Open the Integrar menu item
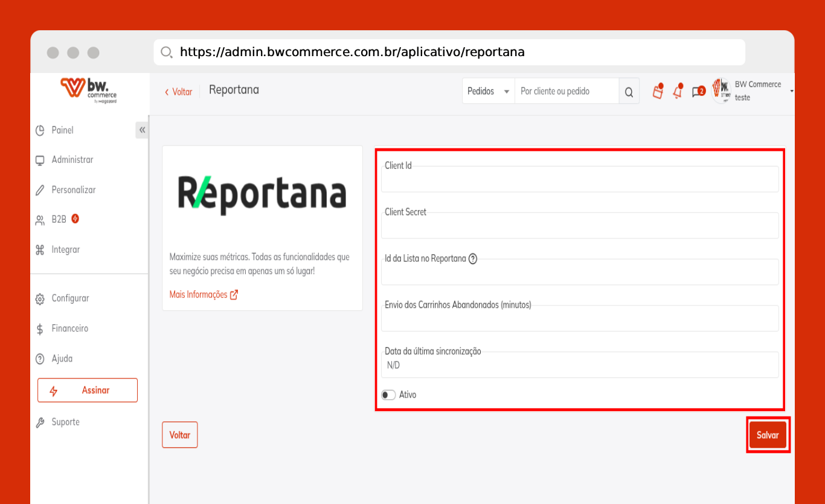The image size is (825, 504). pos(65,250)
